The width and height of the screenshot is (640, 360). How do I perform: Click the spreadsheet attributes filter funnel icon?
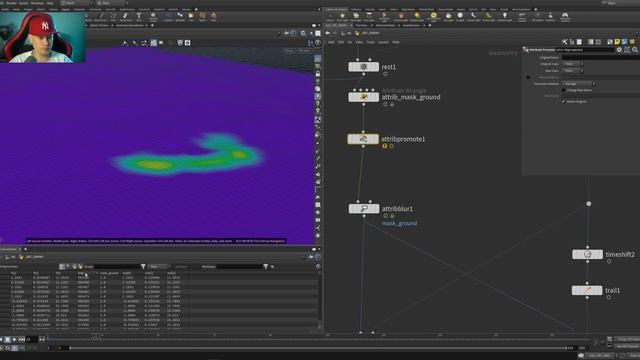(266, 267)
